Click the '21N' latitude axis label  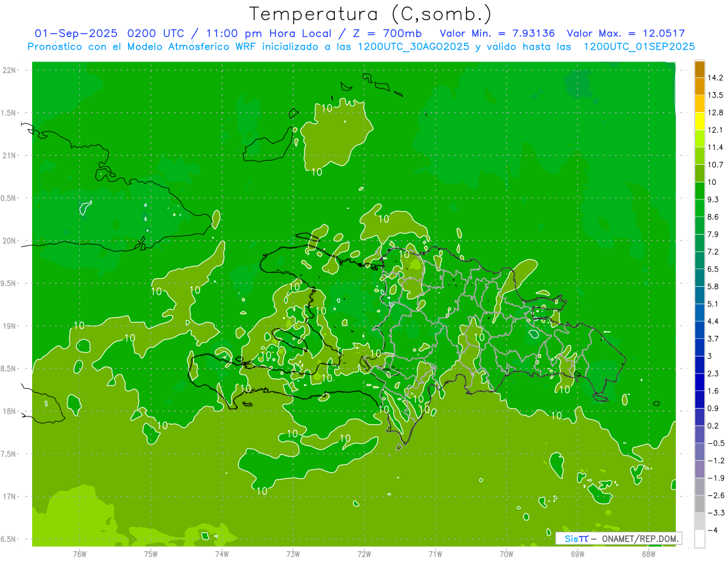point(9,156)
